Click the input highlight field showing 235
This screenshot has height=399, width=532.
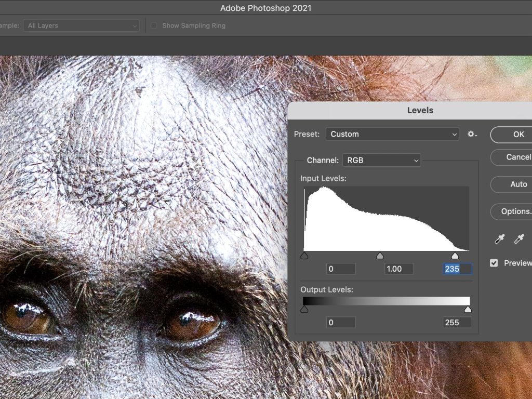pyautogui.click(x=457, y=269)
